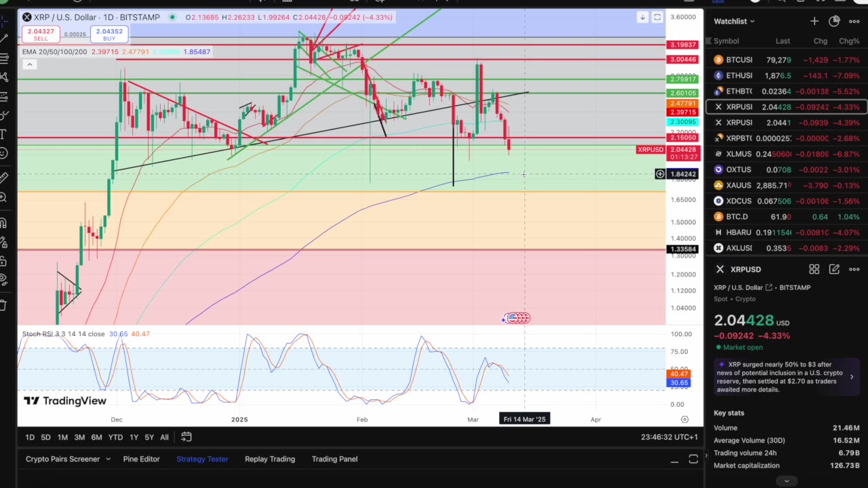Toggle hide all drawings eye icon
The width and height of the screenshot is (868, 488).
tap(3, 279)
